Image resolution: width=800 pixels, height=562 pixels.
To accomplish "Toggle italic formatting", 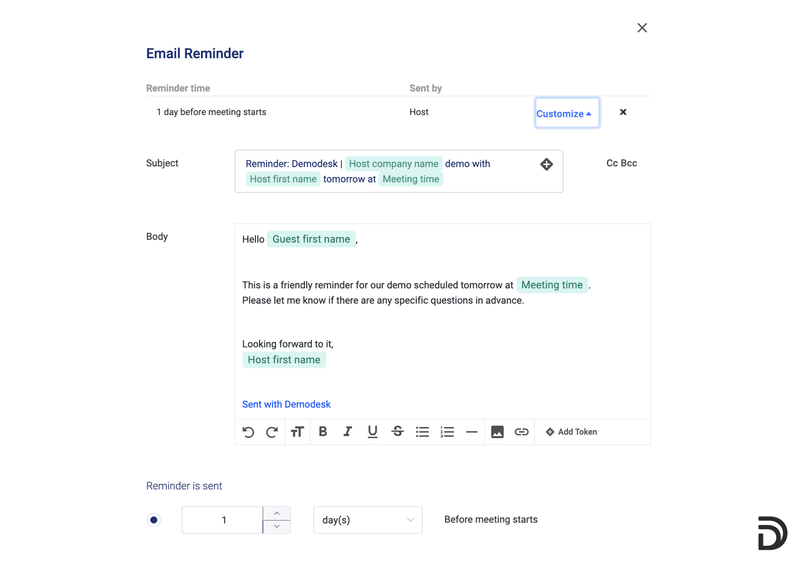I will pyautogui.click(x=347, y=432).
